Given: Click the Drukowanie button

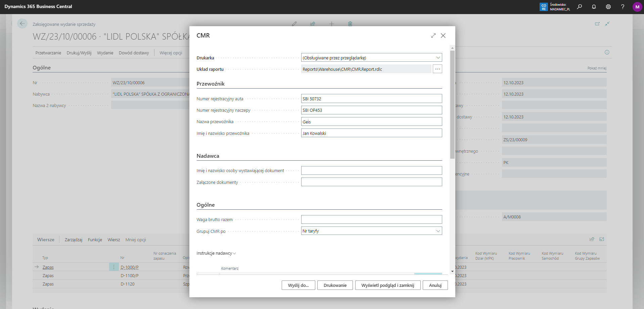Looking at the screenshot, I should tap(335, 285).
